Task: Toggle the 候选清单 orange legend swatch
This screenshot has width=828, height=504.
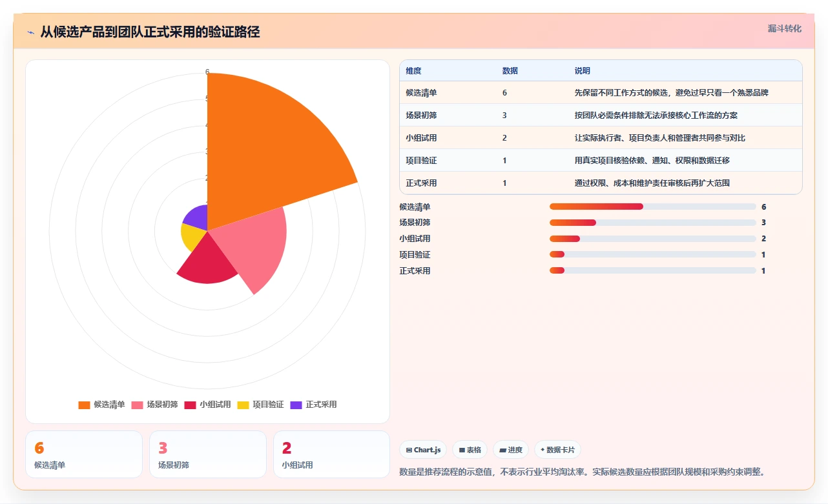Action: (84, 405)
